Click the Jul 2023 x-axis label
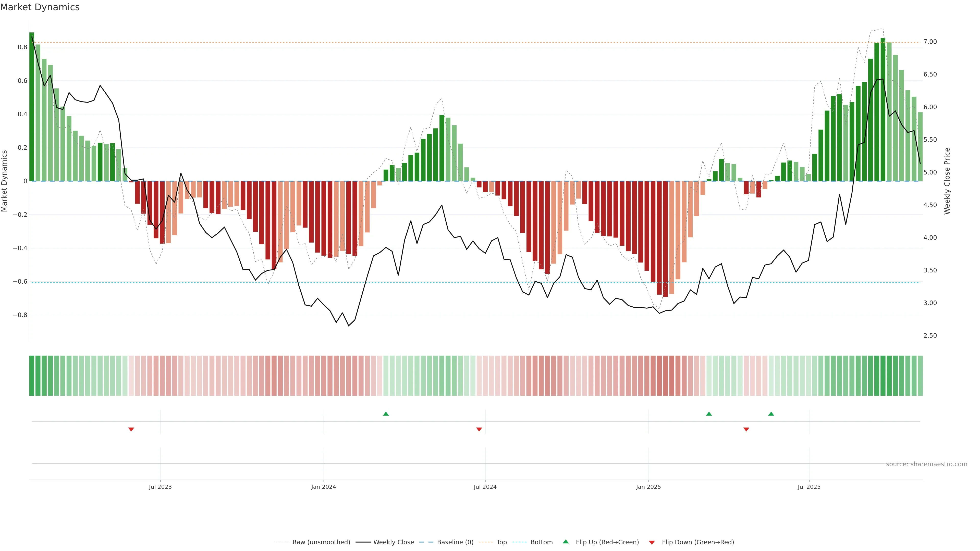 [x=160, y=487]
